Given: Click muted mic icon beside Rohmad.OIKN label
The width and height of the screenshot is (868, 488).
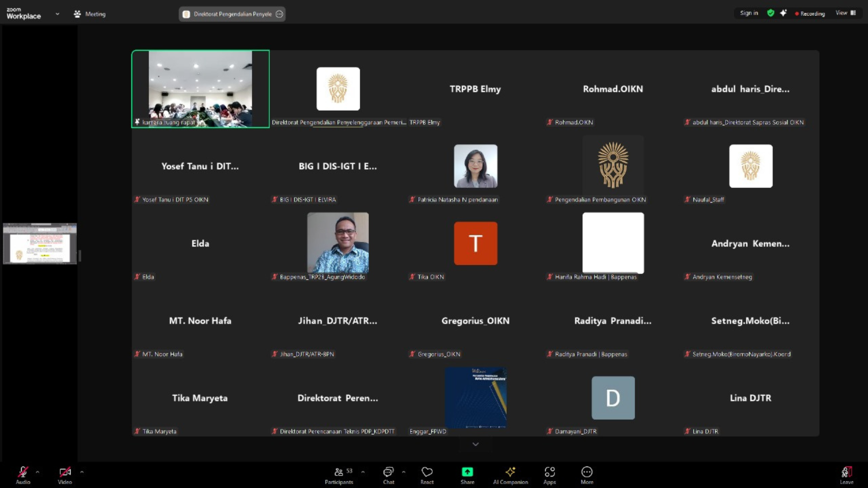Looking at the screenshot, I should 550,122.
